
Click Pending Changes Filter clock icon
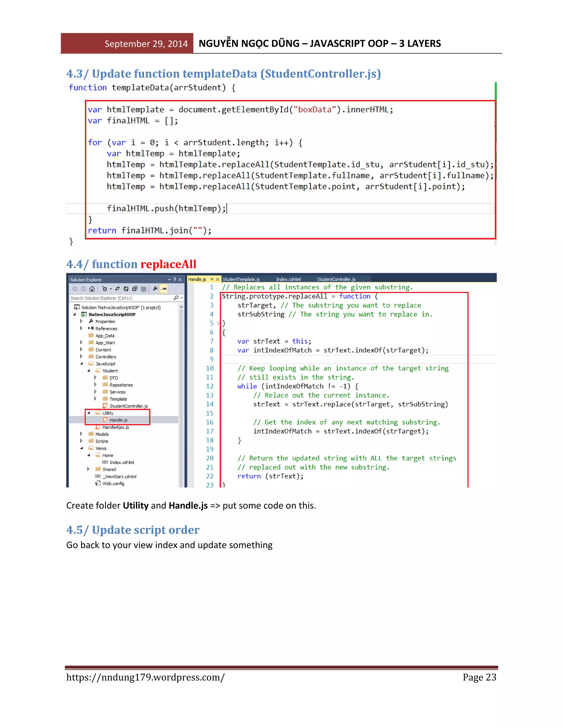click(105, 289)
